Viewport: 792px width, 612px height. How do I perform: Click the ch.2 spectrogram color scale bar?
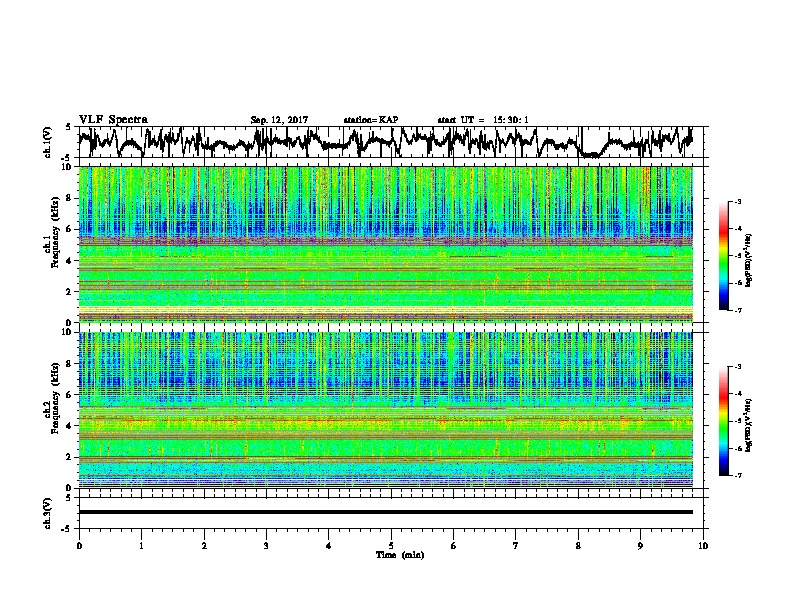point(723,421)
